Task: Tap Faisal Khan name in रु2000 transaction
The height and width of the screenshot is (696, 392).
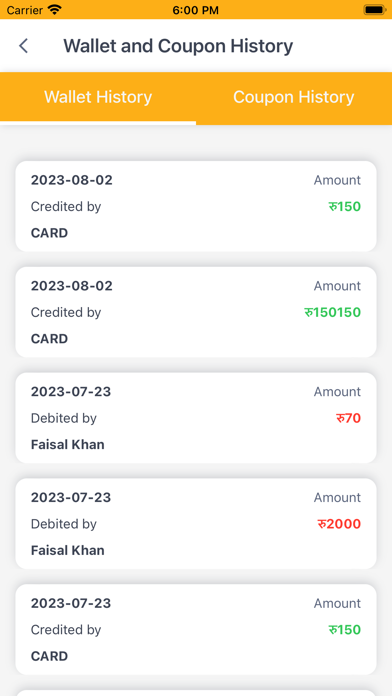Action: [67, 550]
